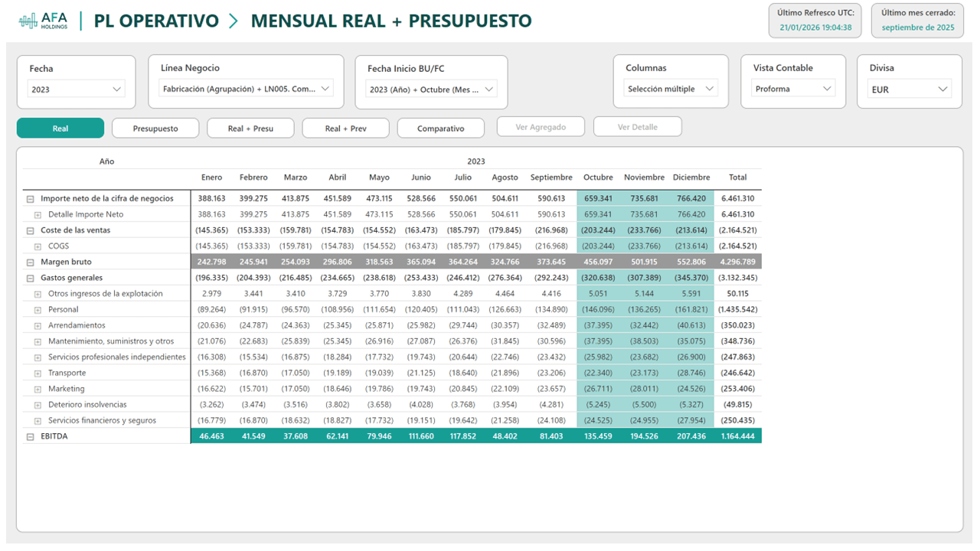The height and width of the screenshot is (551, 980).
Task: Click MENSUAL REAL + PRESUPUESTO title
Action: (391, 21)
